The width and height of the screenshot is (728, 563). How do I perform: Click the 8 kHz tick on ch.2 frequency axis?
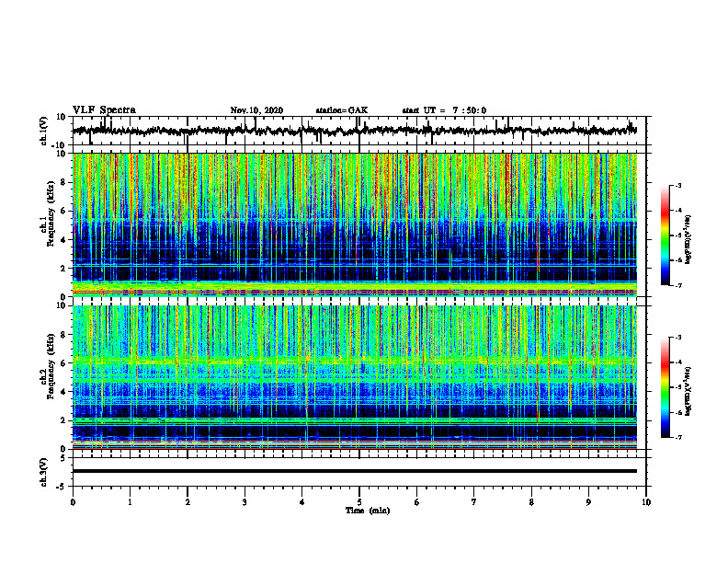(x=63, y=335)
